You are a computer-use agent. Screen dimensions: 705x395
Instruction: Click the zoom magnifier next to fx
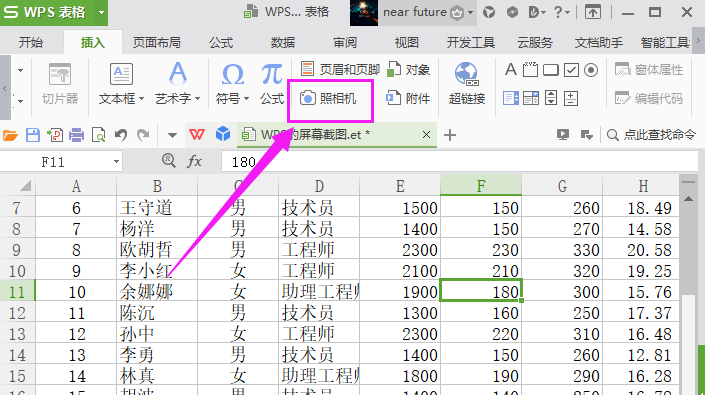(169, 160)
